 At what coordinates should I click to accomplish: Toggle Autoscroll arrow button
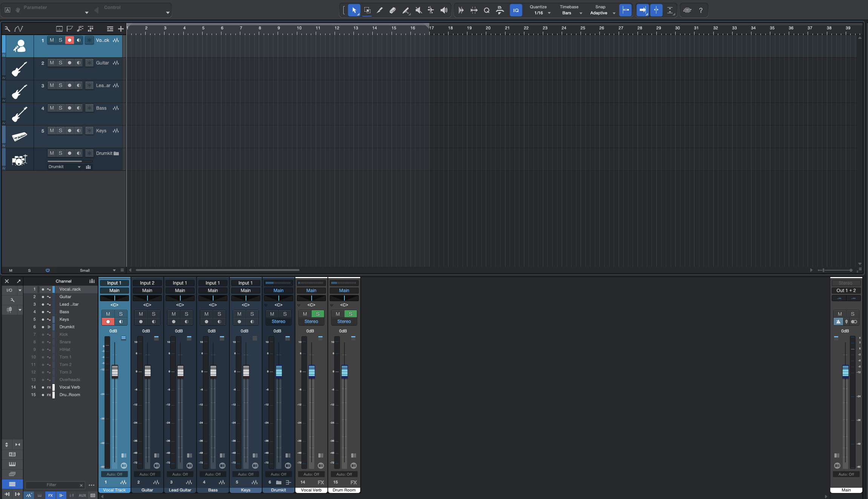pos(642,10)
